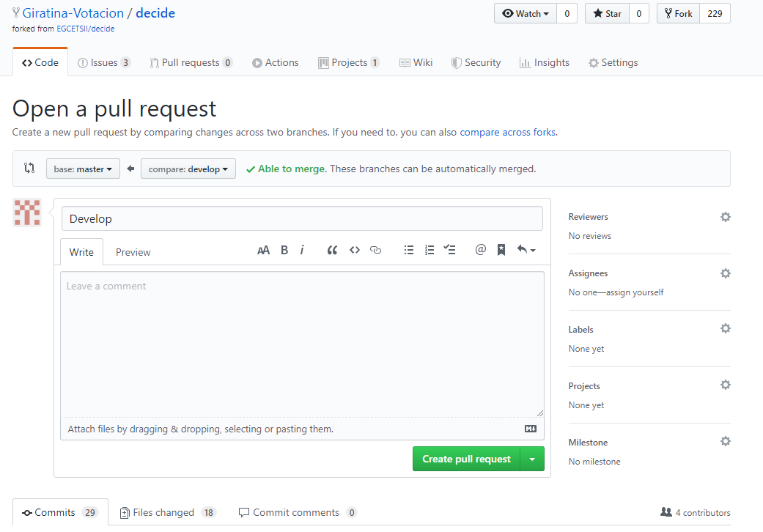763x532 pixels.
Task: Click the Markdown supported icon
Action: pyautogui.click(x=531, y=429)
